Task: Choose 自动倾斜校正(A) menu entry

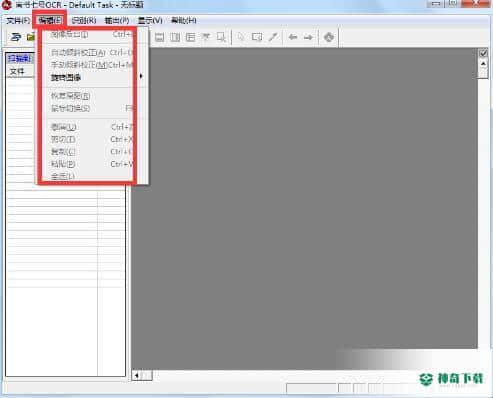Action: click(x=93, y=53)
